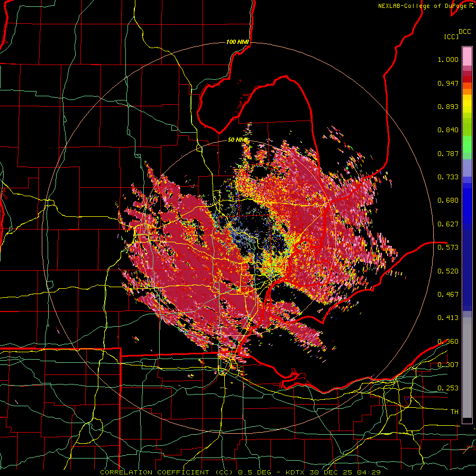Click the DCC product label above the scale
Screen dimensions: 476x476
tap(464, 32)
